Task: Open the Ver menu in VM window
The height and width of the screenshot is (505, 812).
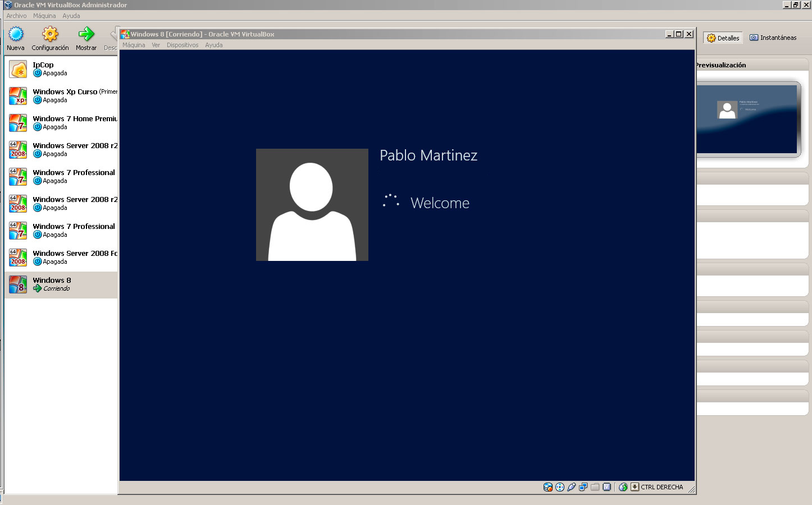Action: pyautogui.click(x=156, y=45)
